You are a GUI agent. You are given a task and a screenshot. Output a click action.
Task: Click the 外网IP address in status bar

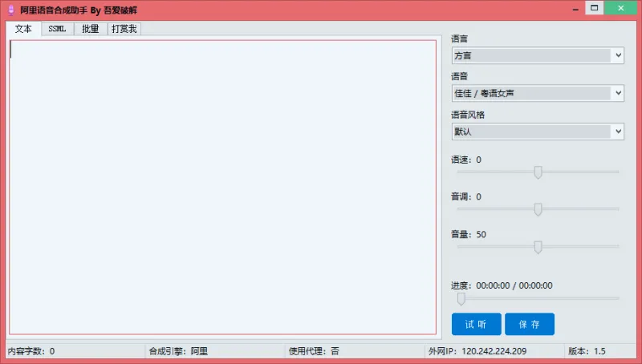click(477, 351)
